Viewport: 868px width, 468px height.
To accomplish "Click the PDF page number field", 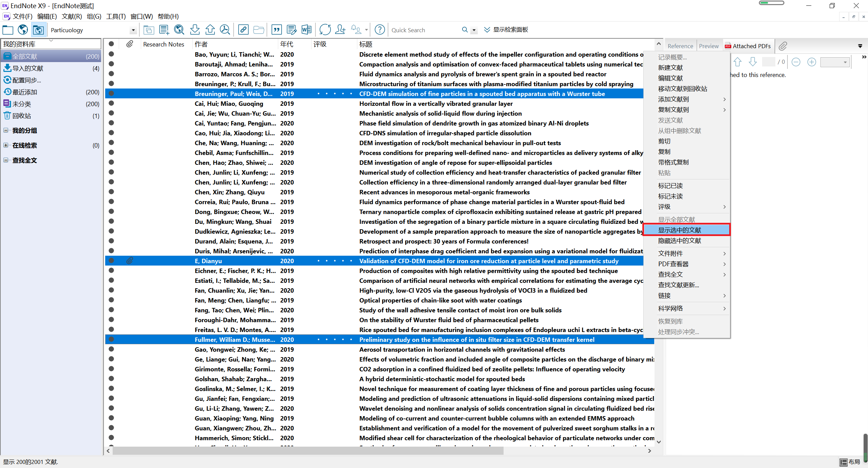I will click(769, 62).
